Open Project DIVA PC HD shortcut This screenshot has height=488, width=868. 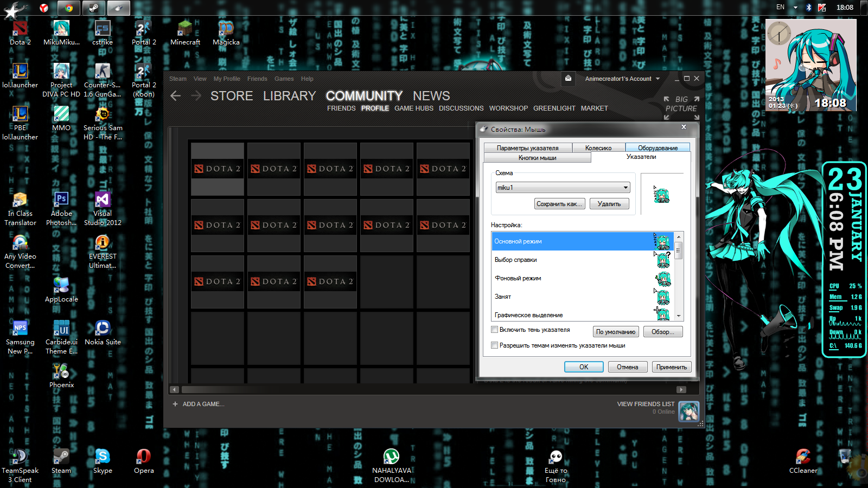61,80
